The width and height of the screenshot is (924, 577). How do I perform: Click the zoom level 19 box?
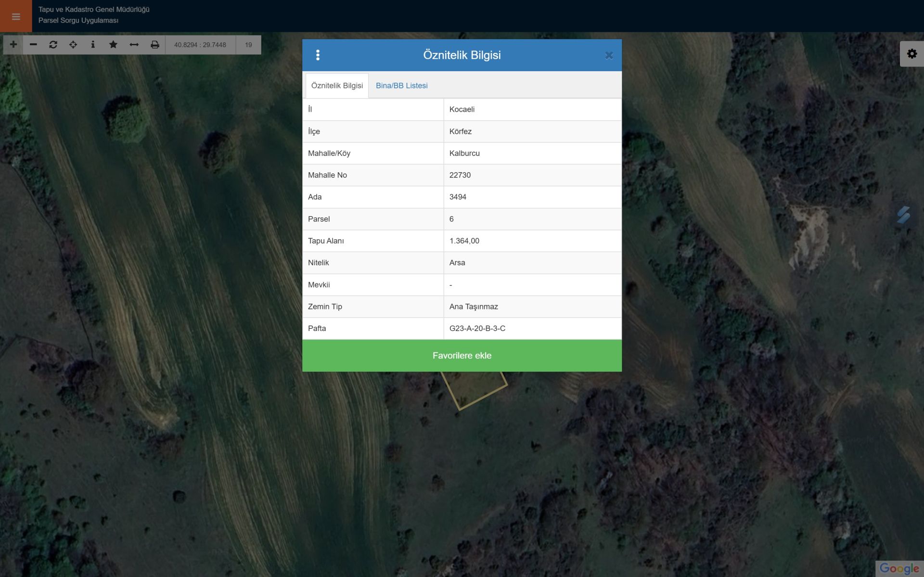pyautogui.click(x=248, y=45)
